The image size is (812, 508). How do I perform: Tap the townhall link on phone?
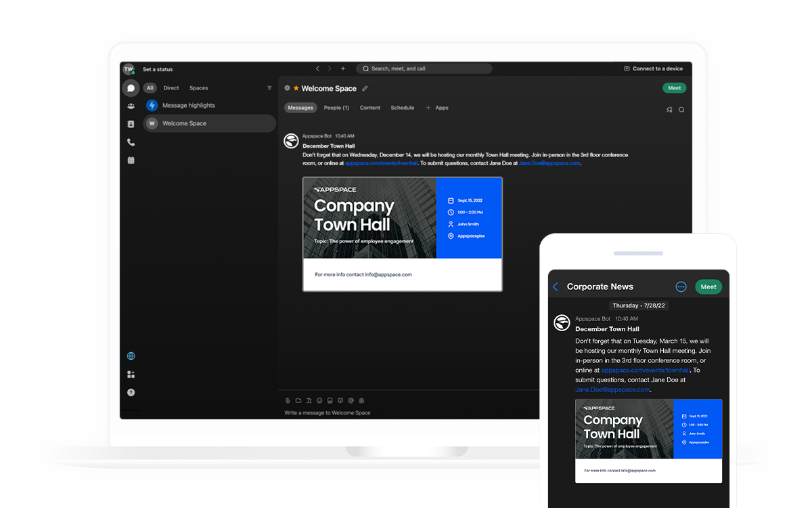[x=646, y=371]
